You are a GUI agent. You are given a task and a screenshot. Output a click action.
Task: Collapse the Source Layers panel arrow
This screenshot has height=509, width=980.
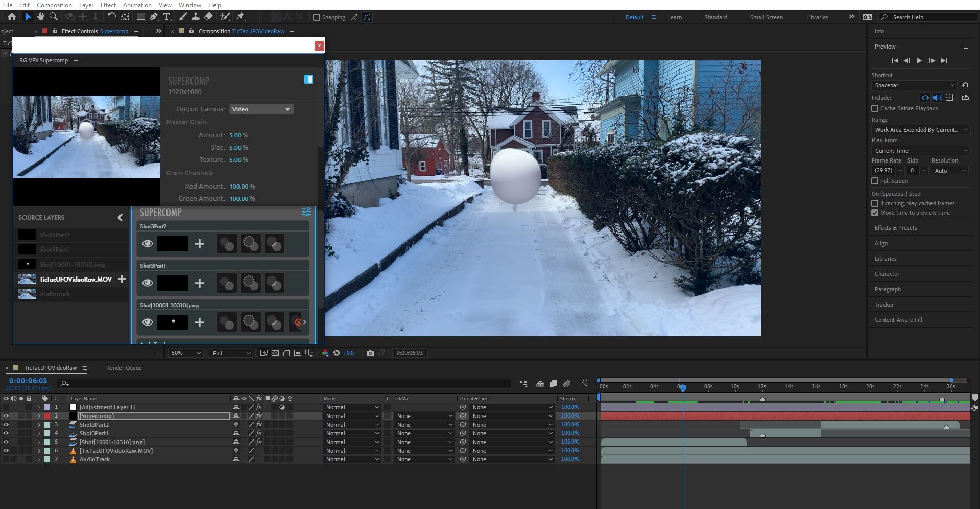point(120,217)
